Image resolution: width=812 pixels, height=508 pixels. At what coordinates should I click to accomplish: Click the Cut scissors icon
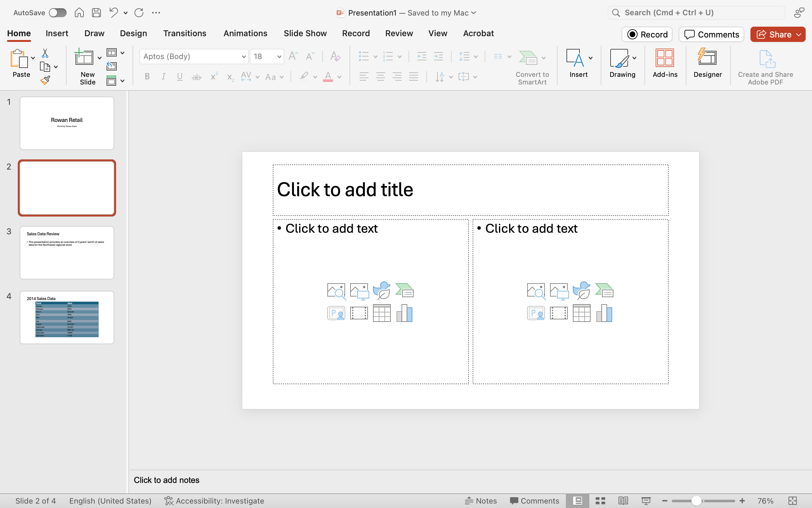click(45, 53)
